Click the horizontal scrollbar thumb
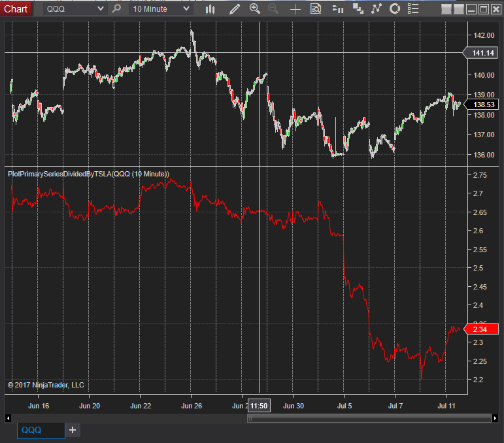 pyautogui.click(x=369, y=418)
